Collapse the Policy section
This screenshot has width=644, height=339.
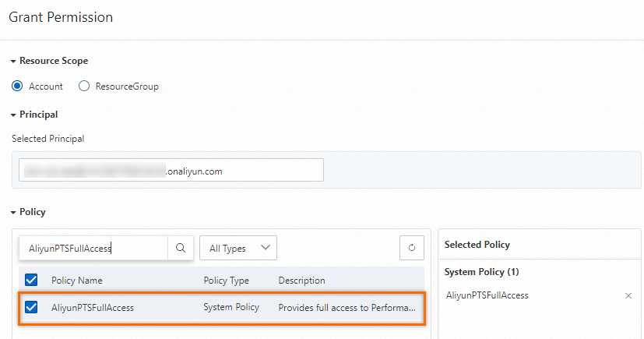pos(13,212)
